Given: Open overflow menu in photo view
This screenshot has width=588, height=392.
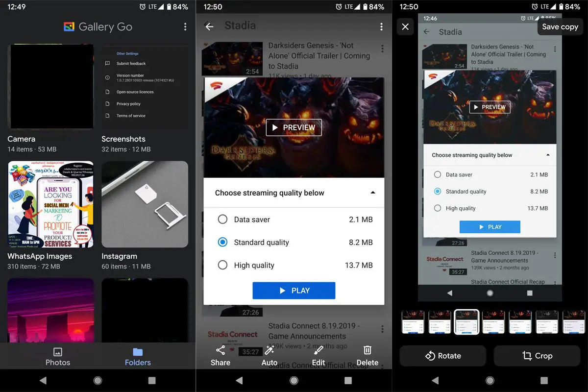Looking at the screenshot, I should [x=381, y=26].
